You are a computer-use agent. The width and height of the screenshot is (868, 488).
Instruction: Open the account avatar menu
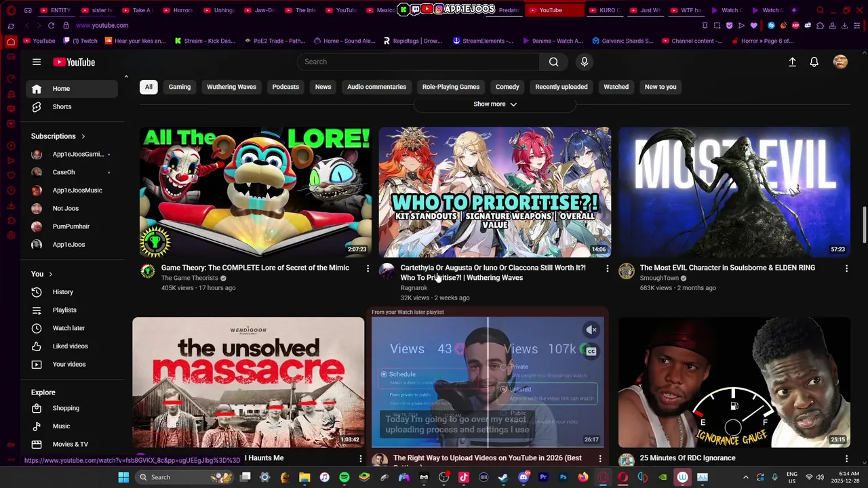840,62
